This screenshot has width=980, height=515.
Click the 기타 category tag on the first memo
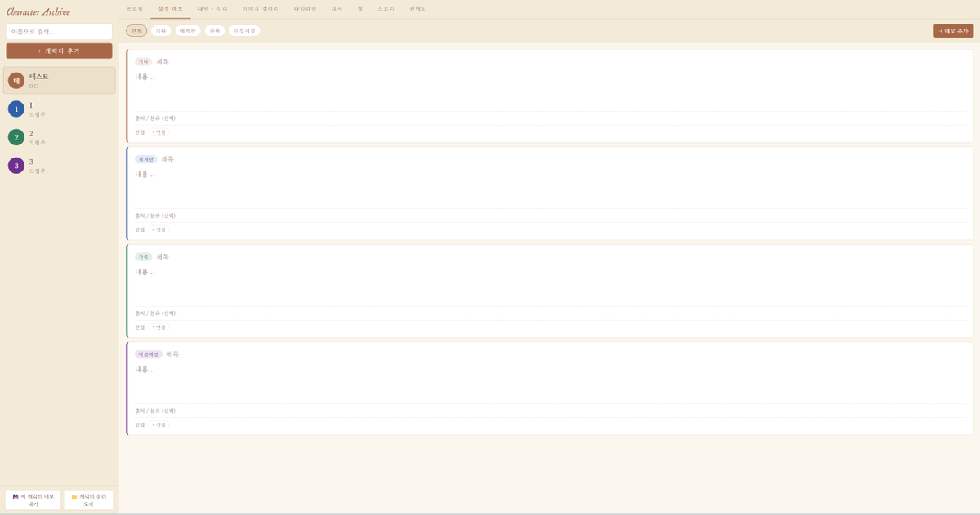pyautogui.click(x=143, y=62)
